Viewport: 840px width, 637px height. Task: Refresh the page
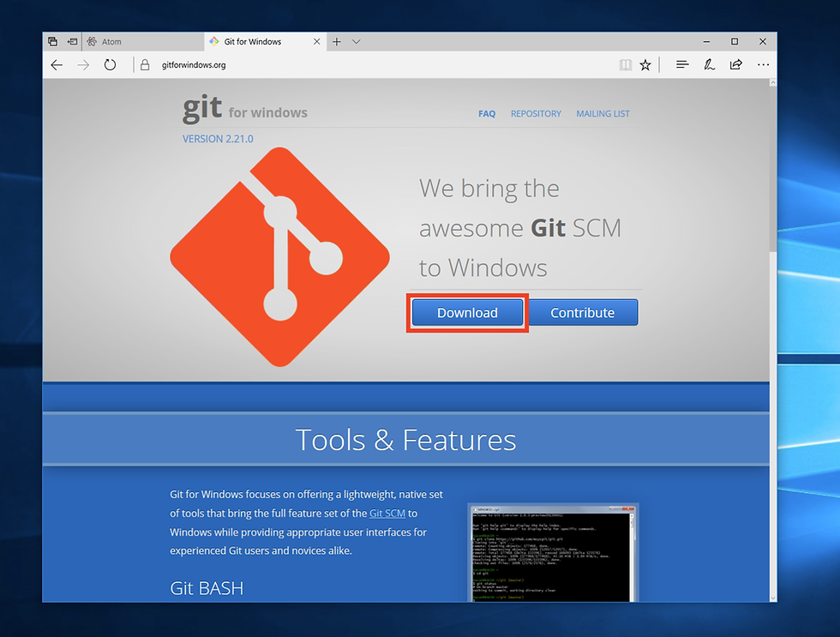pyautogui.click(x=110, y=65)
